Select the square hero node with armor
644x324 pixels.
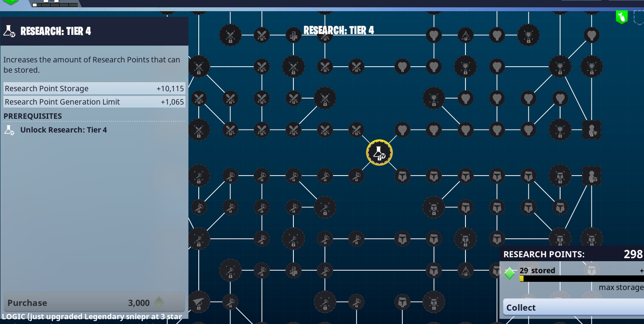(x=591, y=176)
